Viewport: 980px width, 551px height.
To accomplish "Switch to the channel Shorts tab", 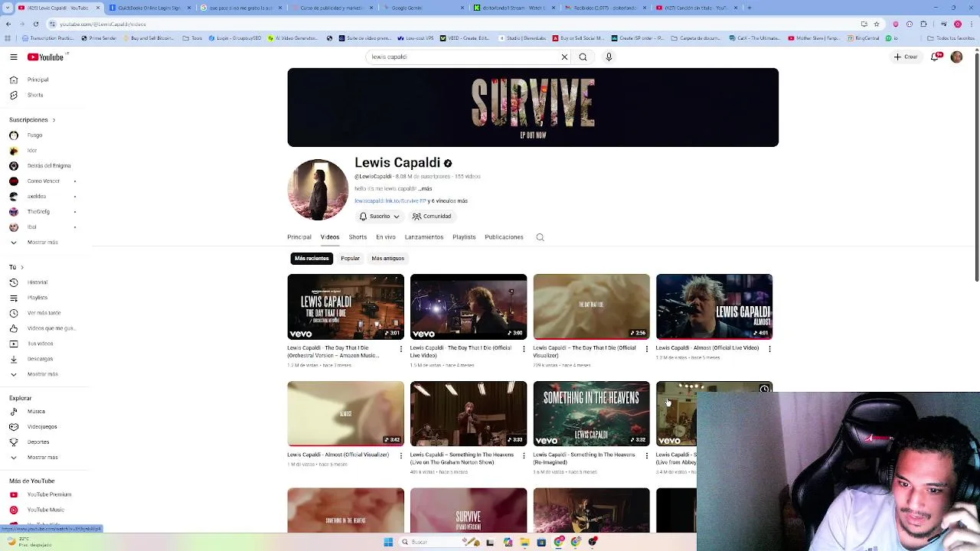I will point(358,237).
